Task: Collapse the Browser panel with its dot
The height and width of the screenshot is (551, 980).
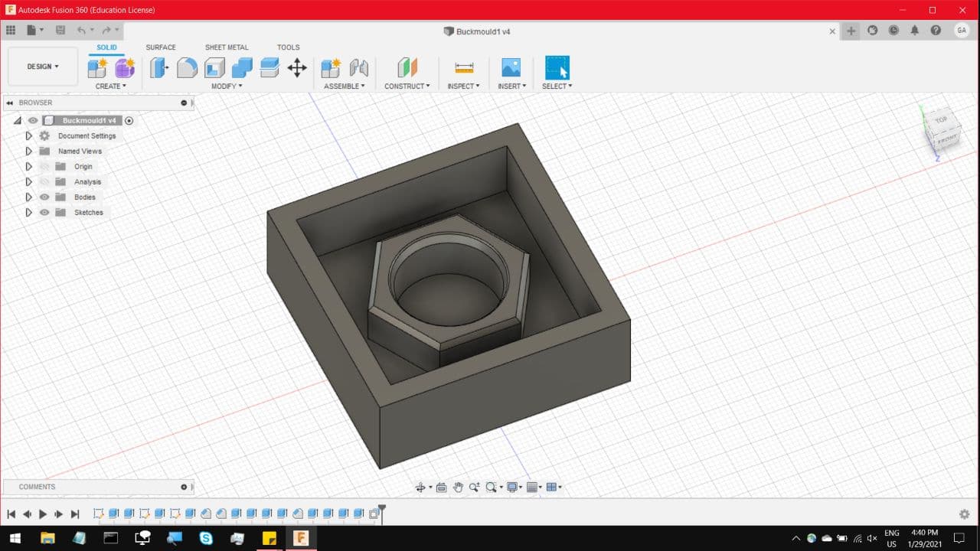Action: [x=184, y=103]
